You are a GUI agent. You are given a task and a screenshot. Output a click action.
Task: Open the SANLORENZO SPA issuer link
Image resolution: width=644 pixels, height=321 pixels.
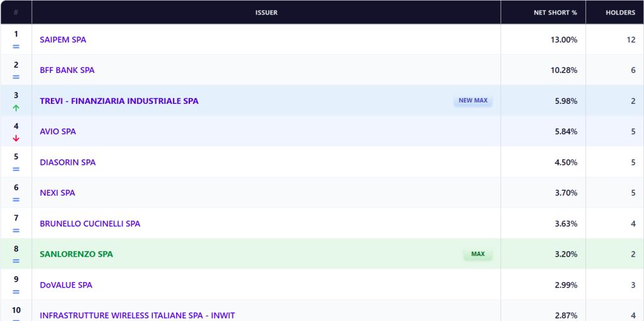pos(76,254)
